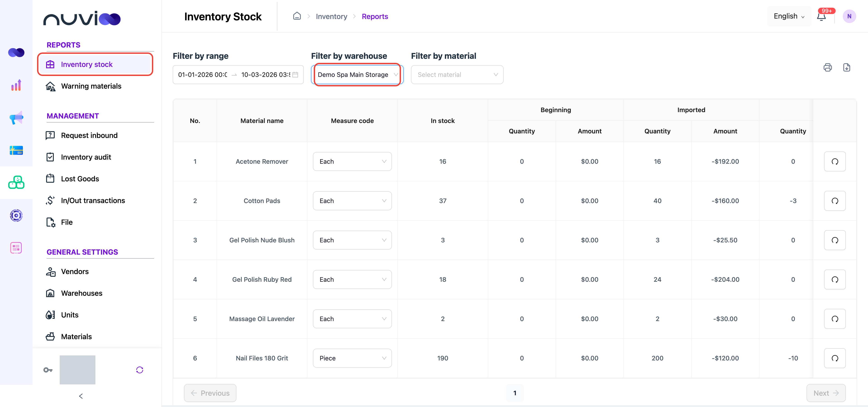Click the 190 in stock value

tap(442, 358)
